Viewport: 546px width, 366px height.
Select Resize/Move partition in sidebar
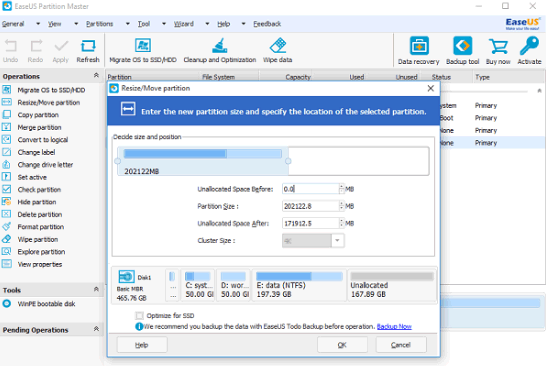(x=49, y=102)
